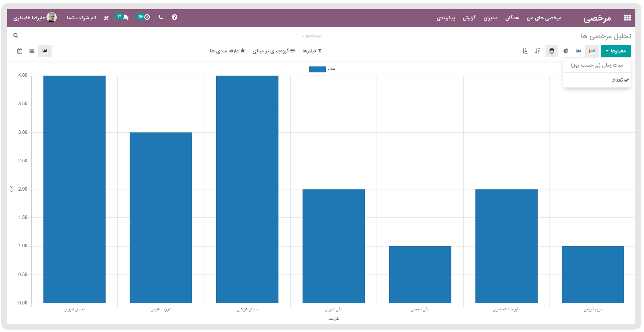Viewport: 644px width, 332px height.
Task: Sort the chart bars in descending order
Action: click(538, 51)
